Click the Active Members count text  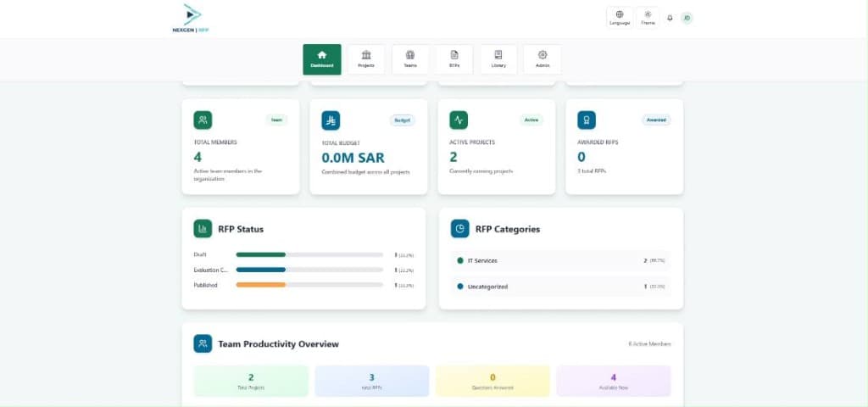coord(649,344)
